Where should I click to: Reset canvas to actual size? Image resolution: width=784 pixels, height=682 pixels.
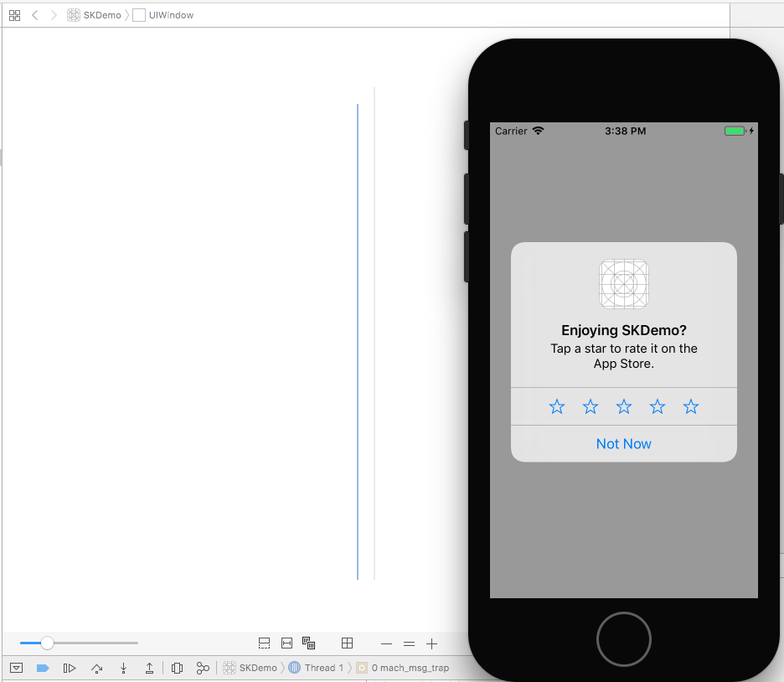point(409,644)
